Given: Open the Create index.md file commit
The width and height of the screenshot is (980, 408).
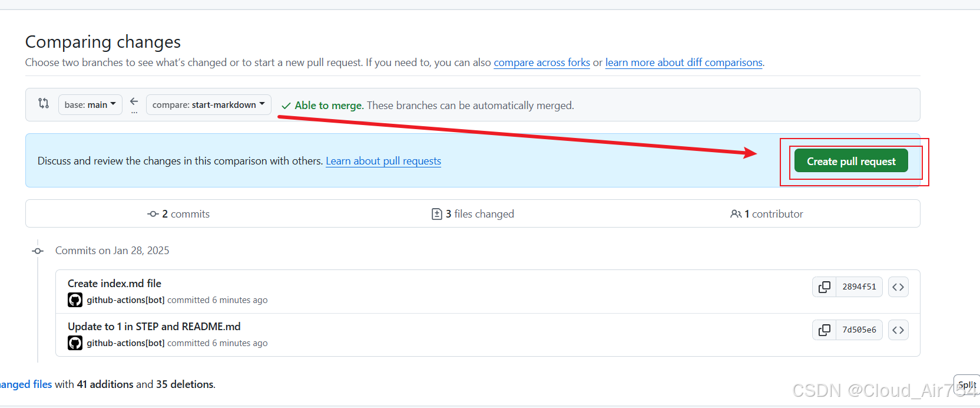Looking at the screenshot, I should [114, 284].
